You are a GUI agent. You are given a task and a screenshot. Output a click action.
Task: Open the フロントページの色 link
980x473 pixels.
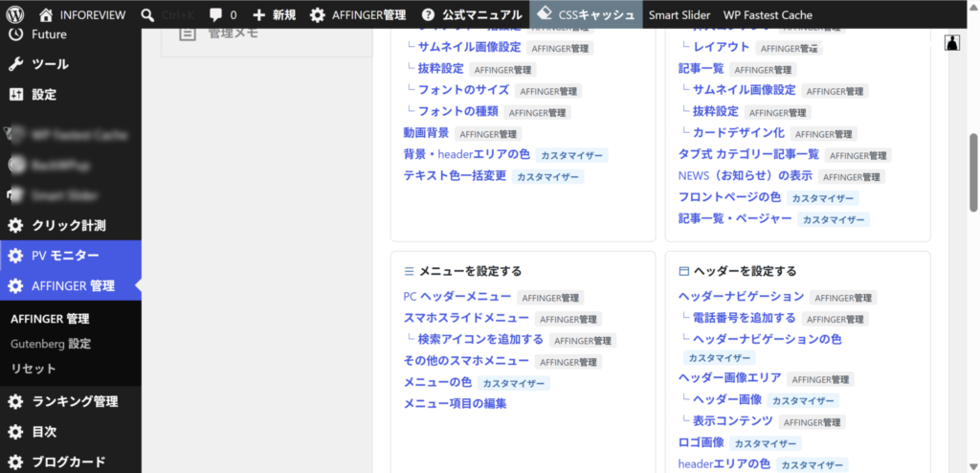[x=730, y=197]
